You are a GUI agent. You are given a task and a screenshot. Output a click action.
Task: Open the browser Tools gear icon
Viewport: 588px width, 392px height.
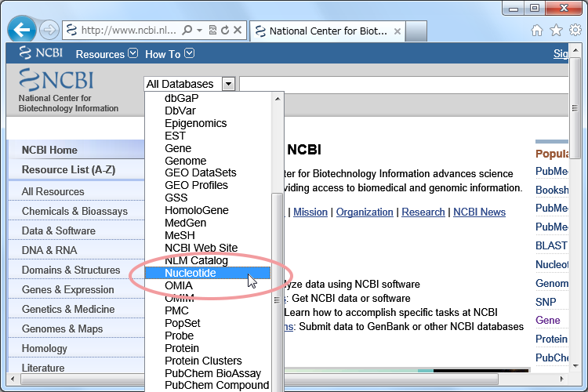[x=575, y=30]
